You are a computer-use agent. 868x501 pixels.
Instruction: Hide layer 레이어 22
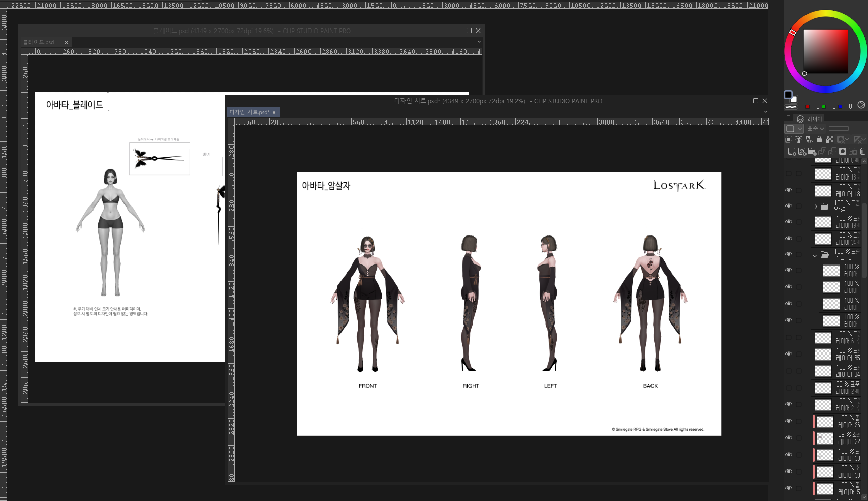[x=789, y=437]
